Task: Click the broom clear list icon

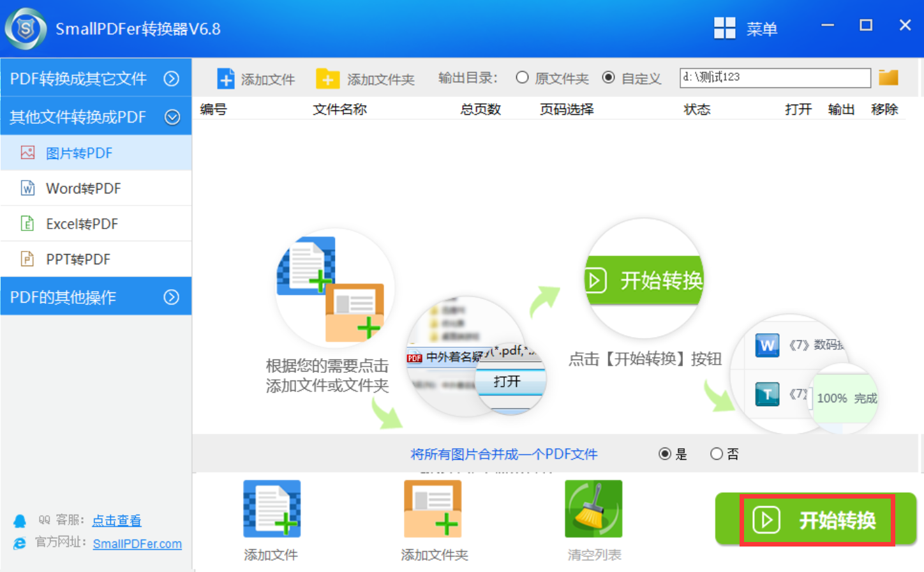Action: point(593,509)
